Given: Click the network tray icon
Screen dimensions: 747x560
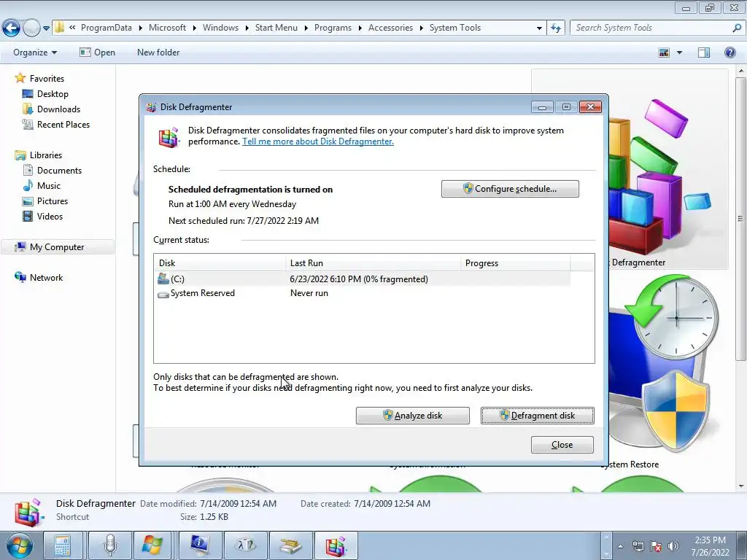Looking at the screenshot, I should point(638,546).
